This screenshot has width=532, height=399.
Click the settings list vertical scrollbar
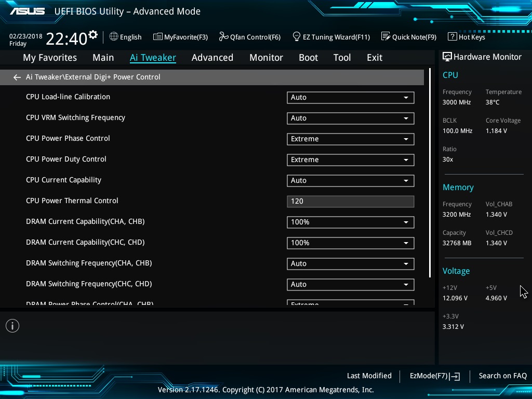click(430, 173)
